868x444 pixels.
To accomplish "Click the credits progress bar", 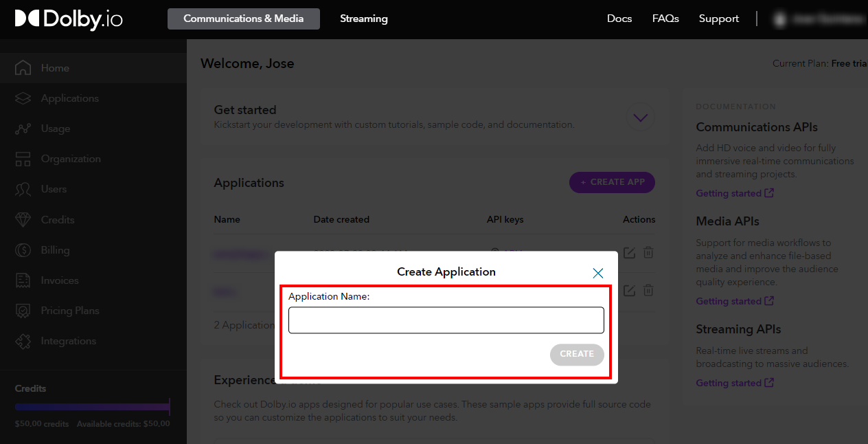I will point(92,407).
